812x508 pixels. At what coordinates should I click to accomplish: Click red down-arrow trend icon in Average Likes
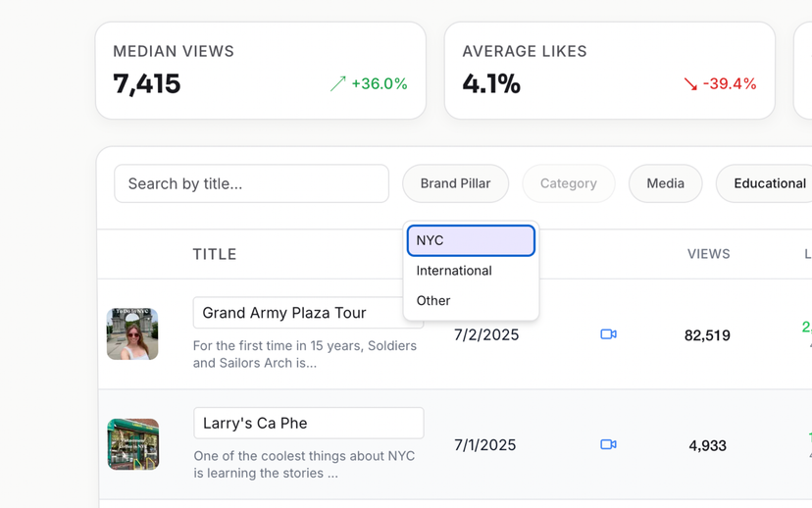pyautogui.click(x=690, y=84)
